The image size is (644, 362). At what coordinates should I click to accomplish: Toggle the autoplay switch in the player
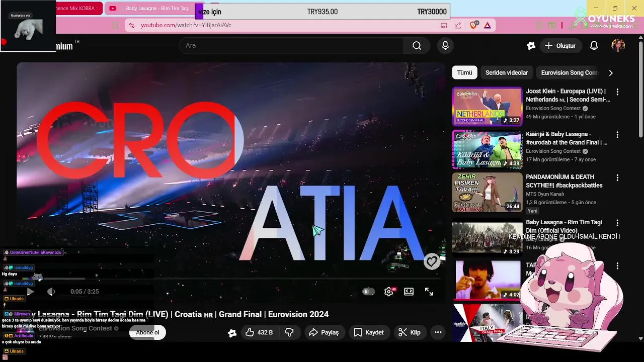(x=368, y=292)
